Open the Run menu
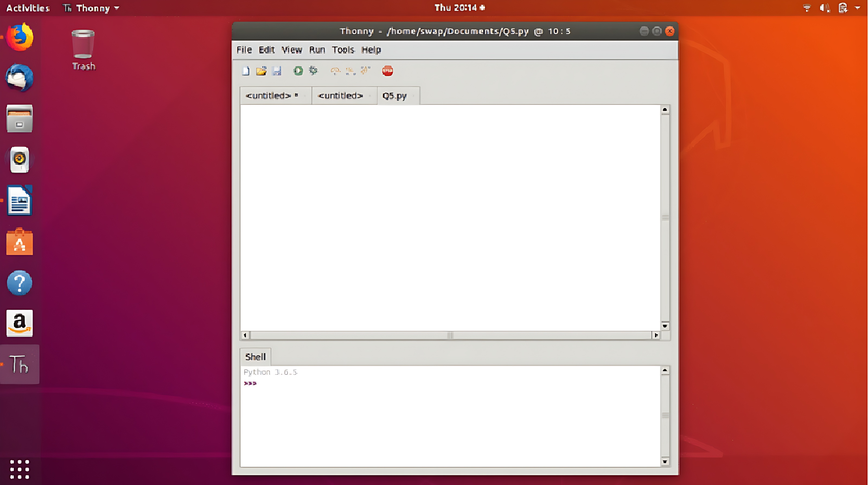 317,50
